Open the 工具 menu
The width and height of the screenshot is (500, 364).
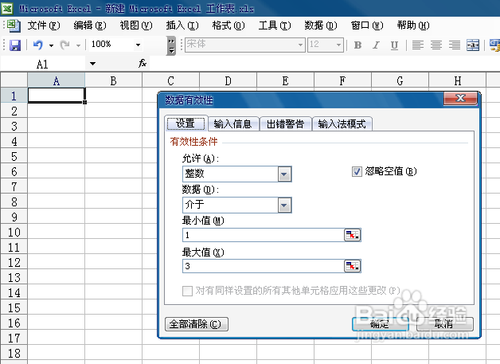275,25
